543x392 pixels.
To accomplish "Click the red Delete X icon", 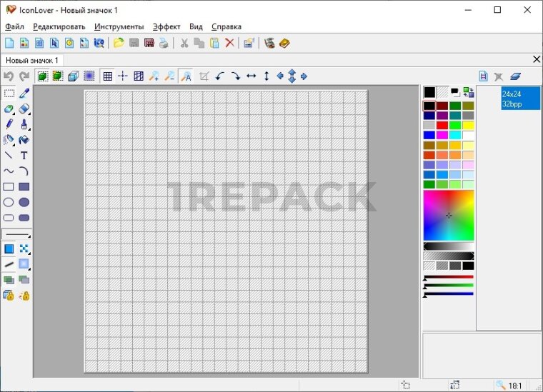I will pos(229,43).
